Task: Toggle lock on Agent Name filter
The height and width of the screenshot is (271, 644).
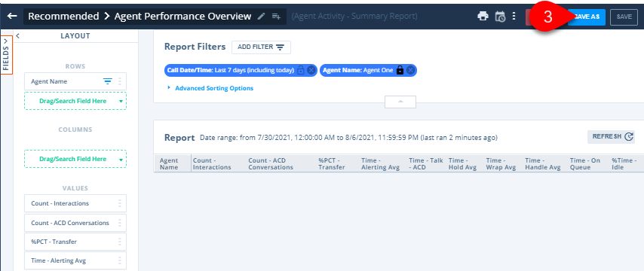Action: (x=400, y=71)
